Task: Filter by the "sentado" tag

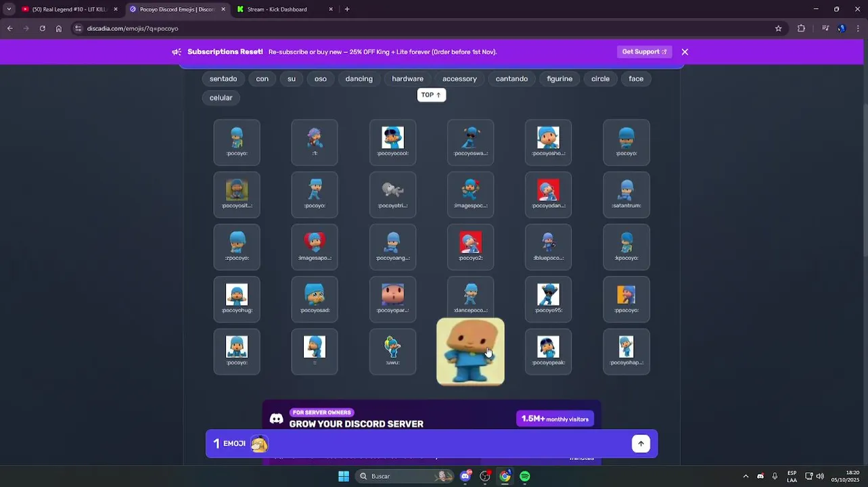Action: click(223, 78)
